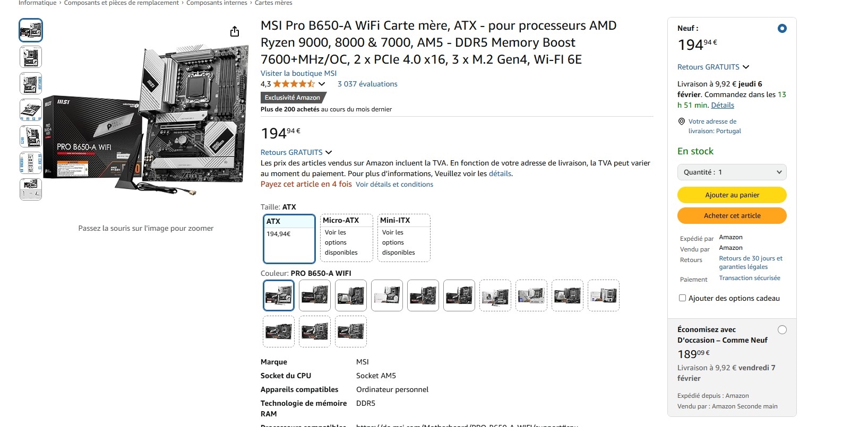868x427 pixels.
Task: Select the D'occasion – Comme Neuf radio button
Action: pos(782,330)
